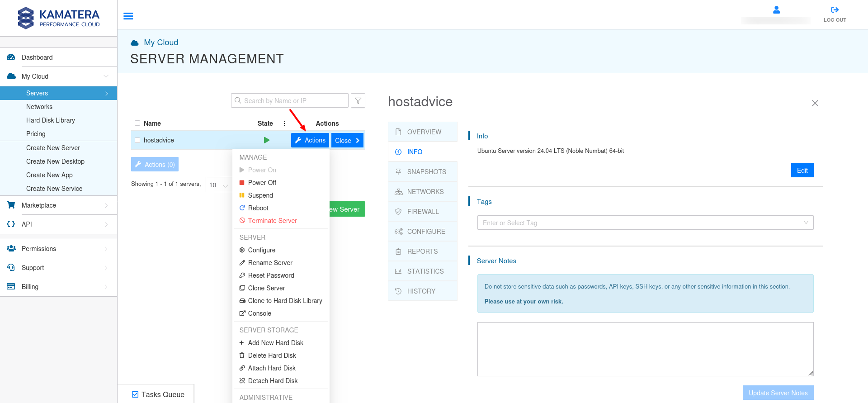Image resolution: width=868 pixels, height=403 pixels.
Task: Switch to the SNAPSHOTS tab
Action: tap(423, 172)
